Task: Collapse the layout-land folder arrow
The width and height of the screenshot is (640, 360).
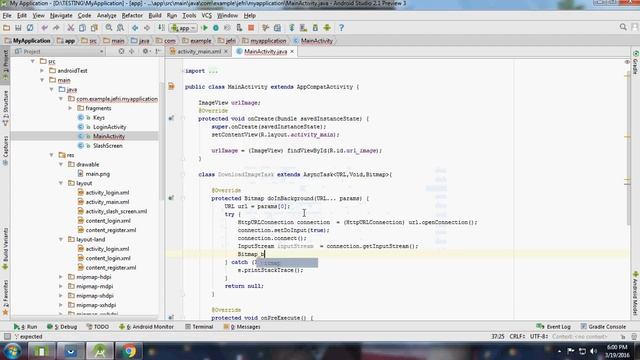Action: point(61,240)
